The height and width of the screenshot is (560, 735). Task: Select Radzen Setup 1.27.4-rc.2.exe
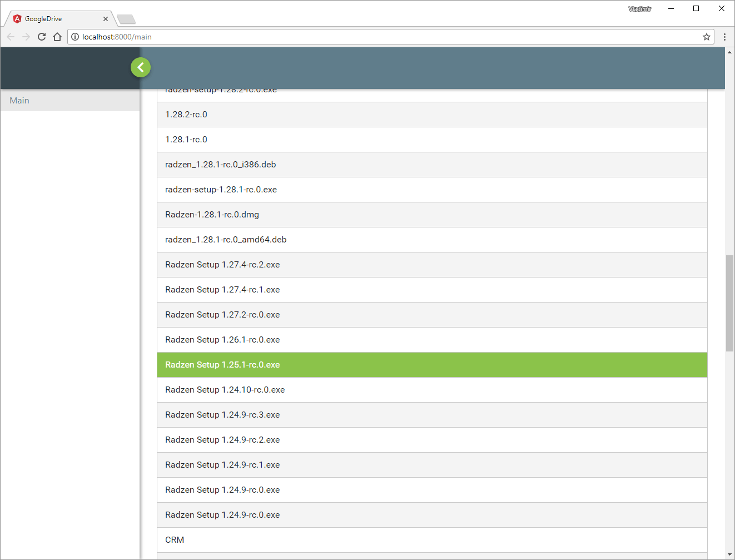pyautogui.click(x=432, y=265)
